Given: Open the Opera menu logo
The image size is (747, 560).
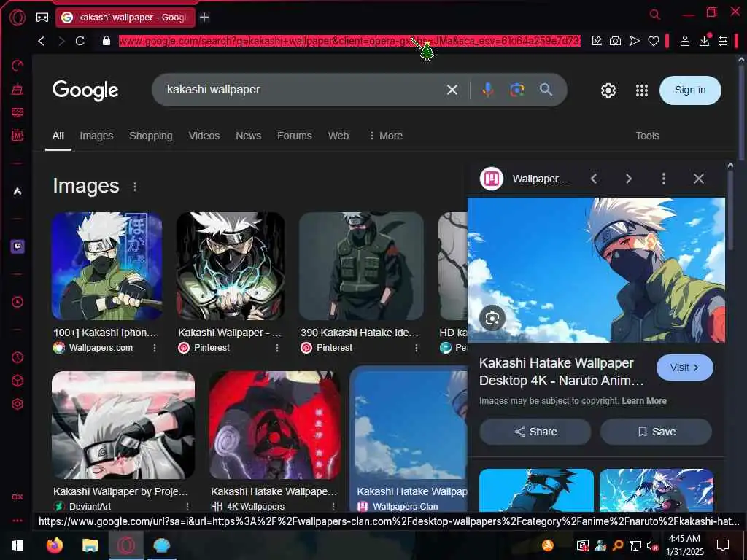Looking at the screenshot, I should point(18,17).
